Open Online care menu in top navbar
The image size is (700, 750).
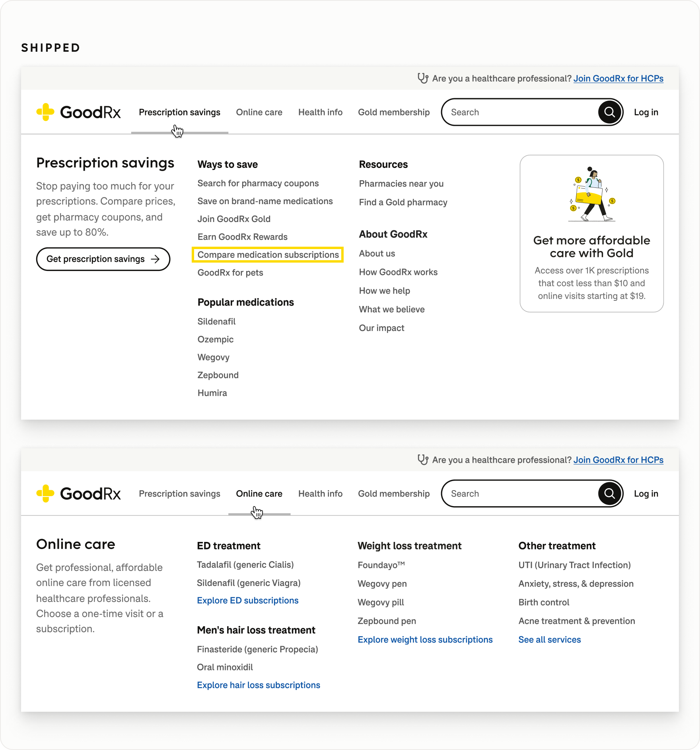click(x=259, y=112)
